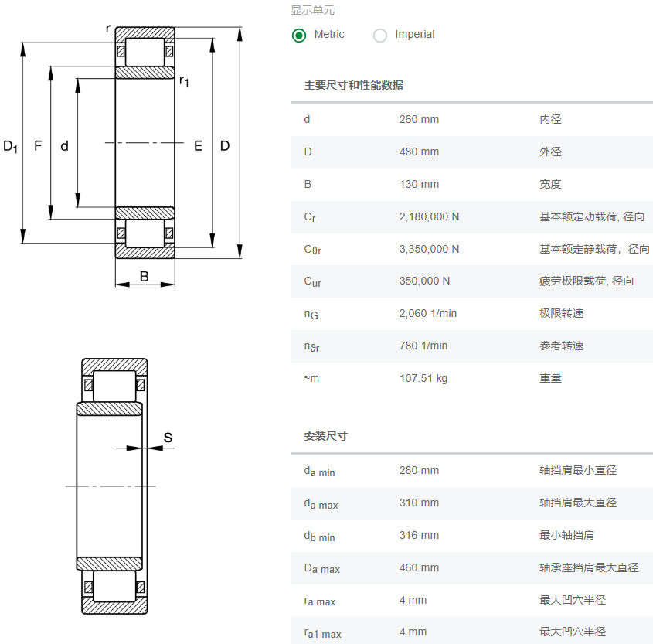
Task: Click the 'ra1 max' parameter symbol
Action: point(322,633)
